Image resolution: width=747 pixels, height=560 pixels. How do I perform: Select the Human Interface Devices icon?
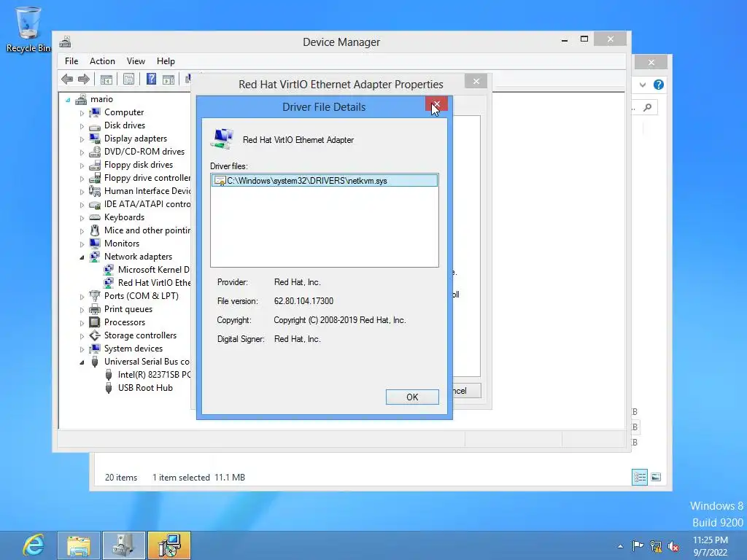pyautogui.click(x=95, y=191)
